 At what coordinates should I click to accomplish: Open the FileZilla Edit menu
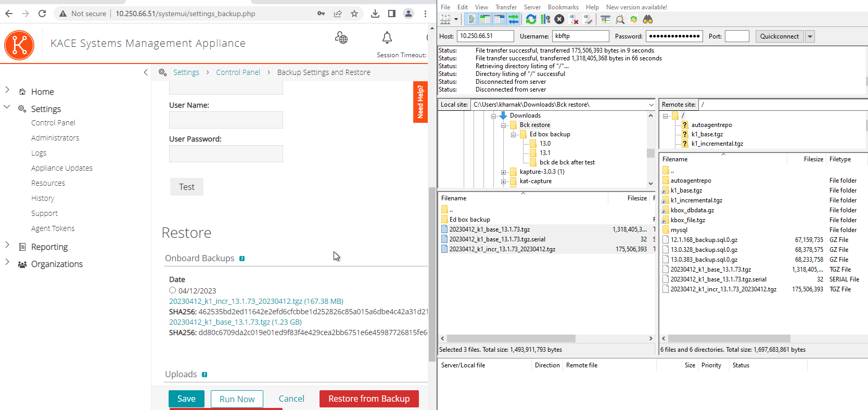coord(463,7)
